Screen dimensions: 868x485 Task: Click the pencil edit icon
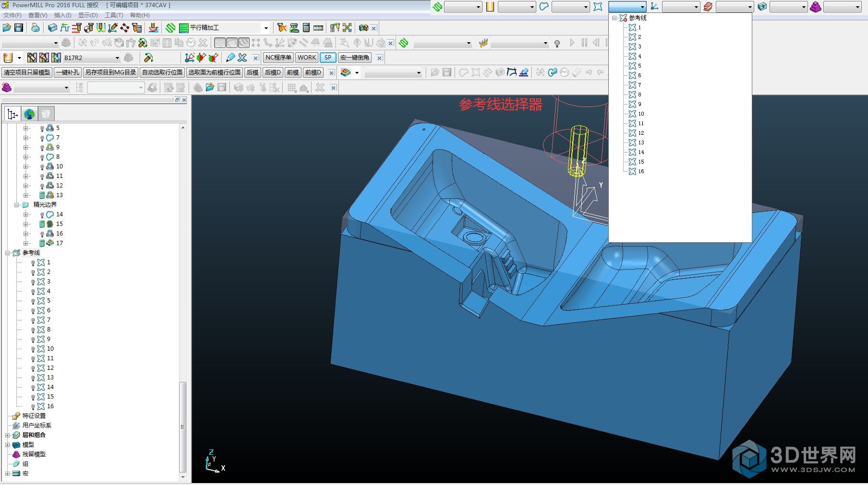click(x=230, y=58)
